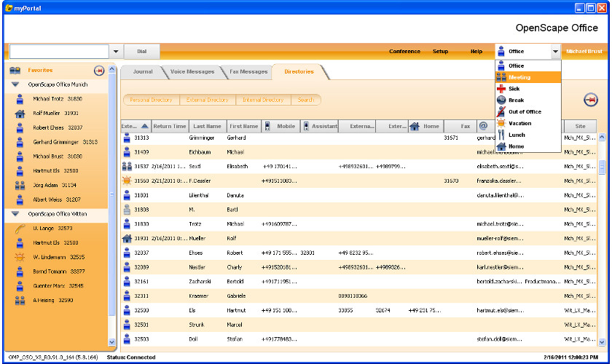Pick Out of Office status

pos(527,112)
